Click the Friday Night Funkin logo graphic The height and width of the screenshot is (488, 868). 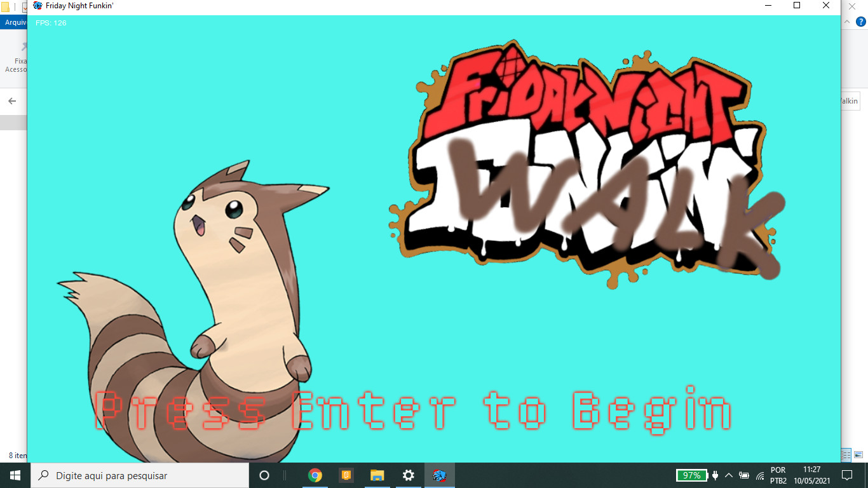click(586, 165)
